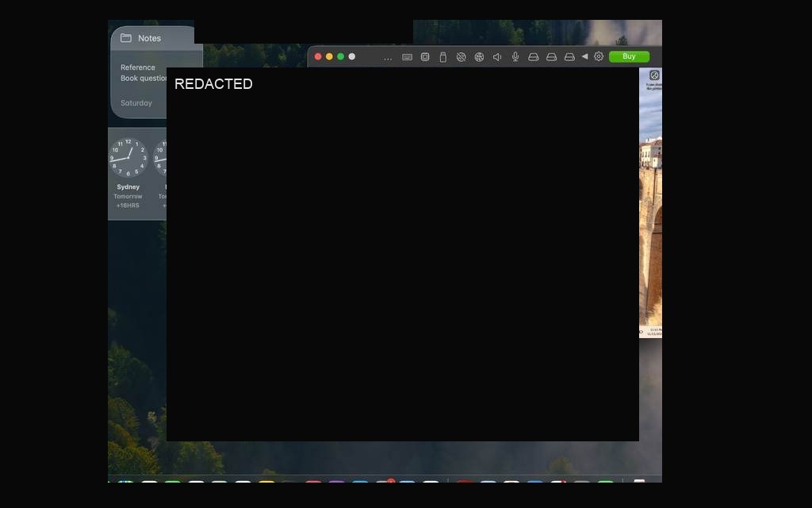Expand the three-dot overflow menu
The height and width of the screenshot is (508, 812).
click(387, 59)
